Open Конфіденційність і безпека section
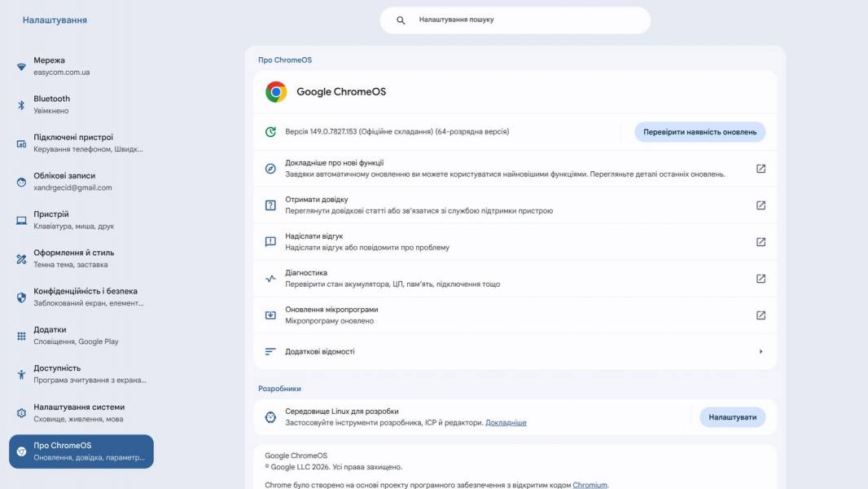 (81, 297)
